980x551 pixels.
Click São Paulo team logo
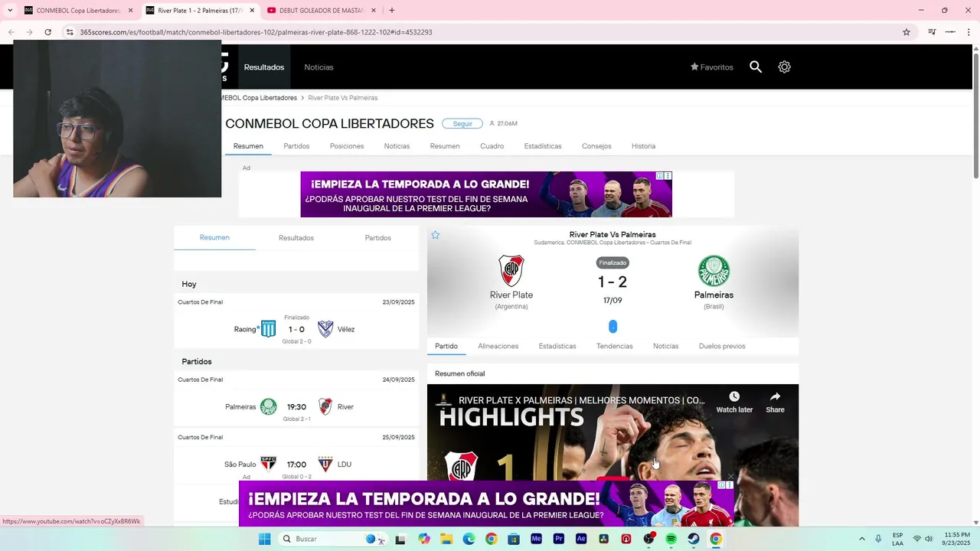point(268,464)
